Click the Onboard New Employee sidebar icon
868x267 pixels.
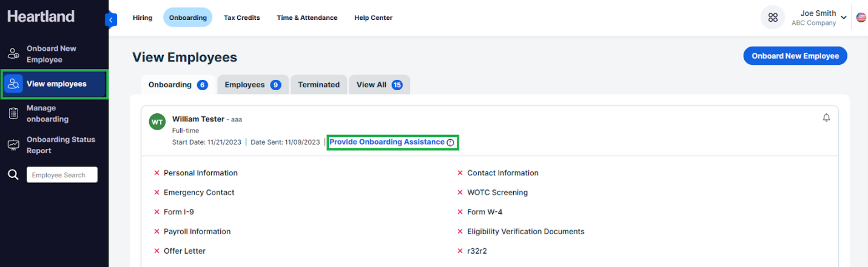pyautogui.click(x=13, y=54)
